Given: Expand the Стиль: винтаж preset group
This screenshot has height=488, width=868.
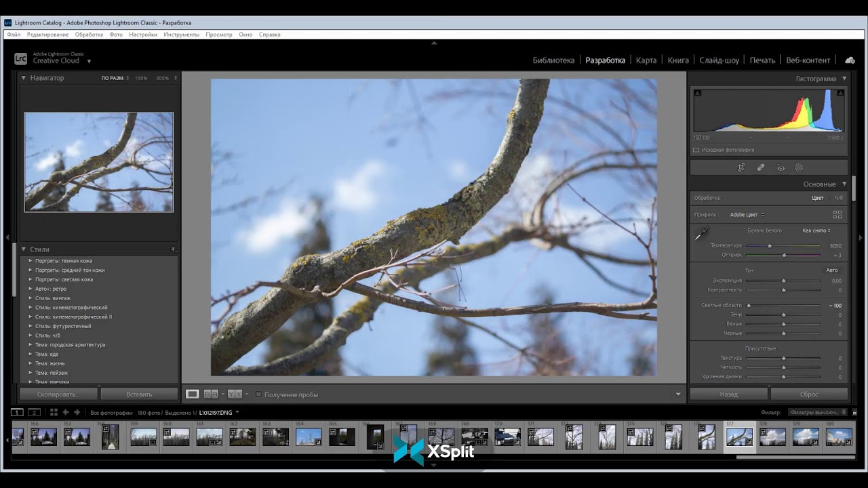Looking at the screenshot, I should click(31, 298).
